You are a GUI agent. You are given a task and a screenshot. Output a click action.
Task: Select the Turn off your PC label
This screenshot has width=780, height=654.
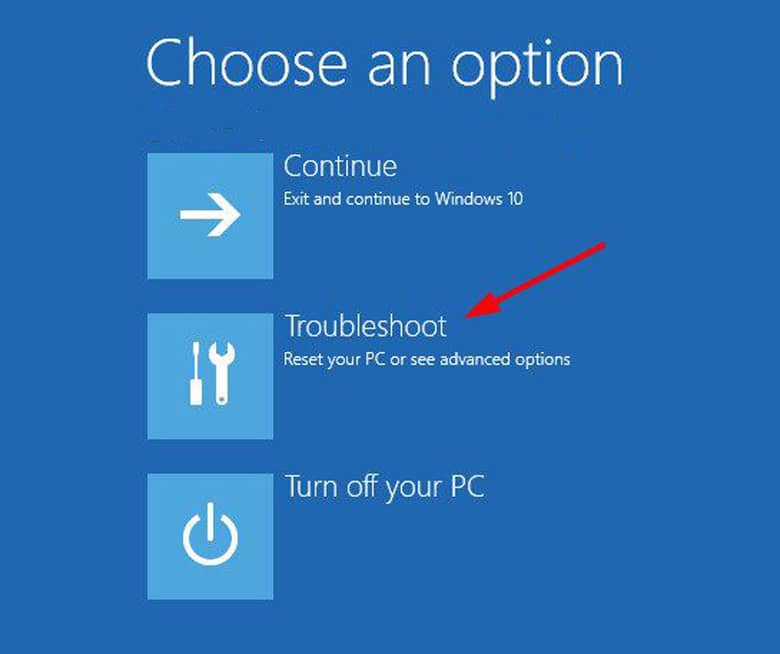pyautogui.click(x=385, y=487)
